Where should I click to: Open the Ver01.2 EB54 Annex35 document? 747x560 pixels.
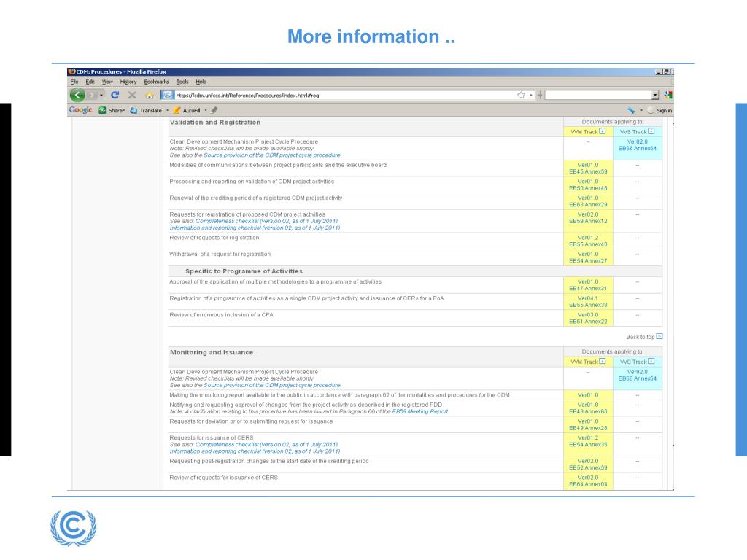tap(588, 441)
